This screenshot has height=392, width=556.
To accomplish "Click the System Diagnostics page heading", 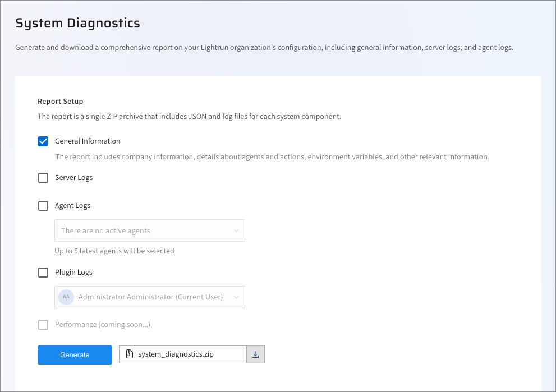I will (x=77, y=23).
